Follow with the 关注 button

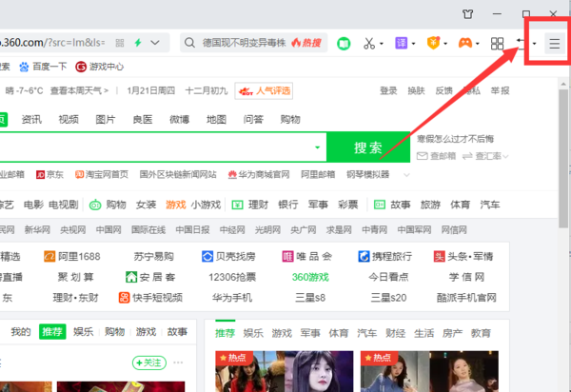pos(149,363)
